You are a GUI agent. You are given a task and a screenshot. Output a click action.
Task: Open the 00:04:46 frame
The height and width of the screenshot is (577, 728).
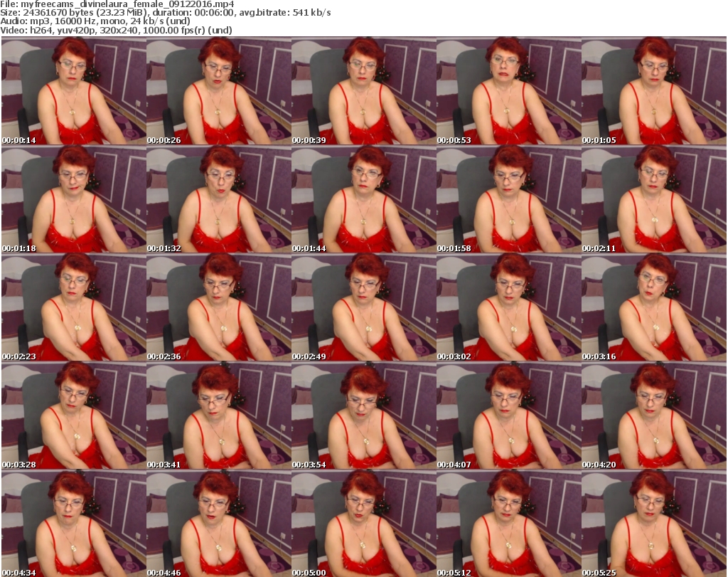coord(219,524)
